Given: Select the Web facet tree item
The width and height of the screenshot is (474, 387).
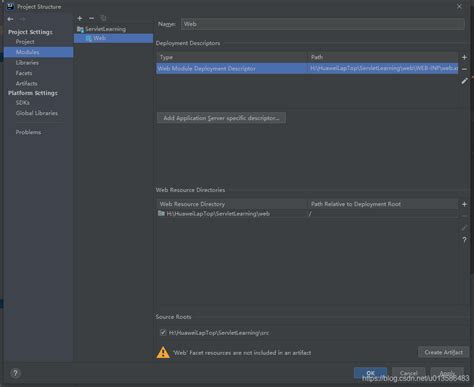Looking at the screenshot, I should [x=113, y=38].
